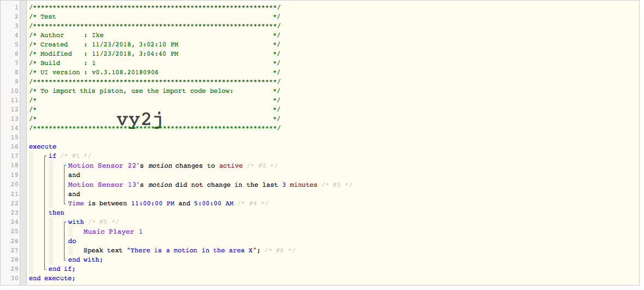Click the 'do' keyword on line 26
This screenshot has height=290, width=644.
(x=72, y=241)
